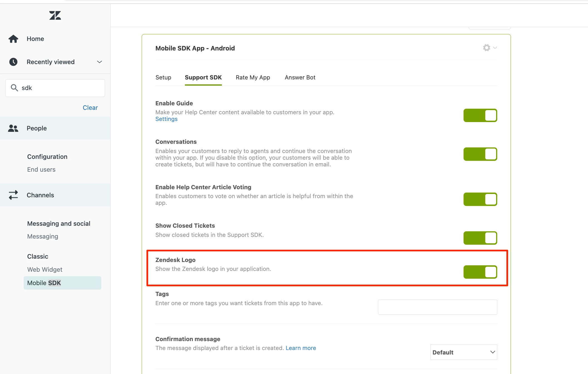Image resolution: width=588 pixels, height=374 pixels.
Task: Open the gear settings menu icon
Action: [486, 48]
